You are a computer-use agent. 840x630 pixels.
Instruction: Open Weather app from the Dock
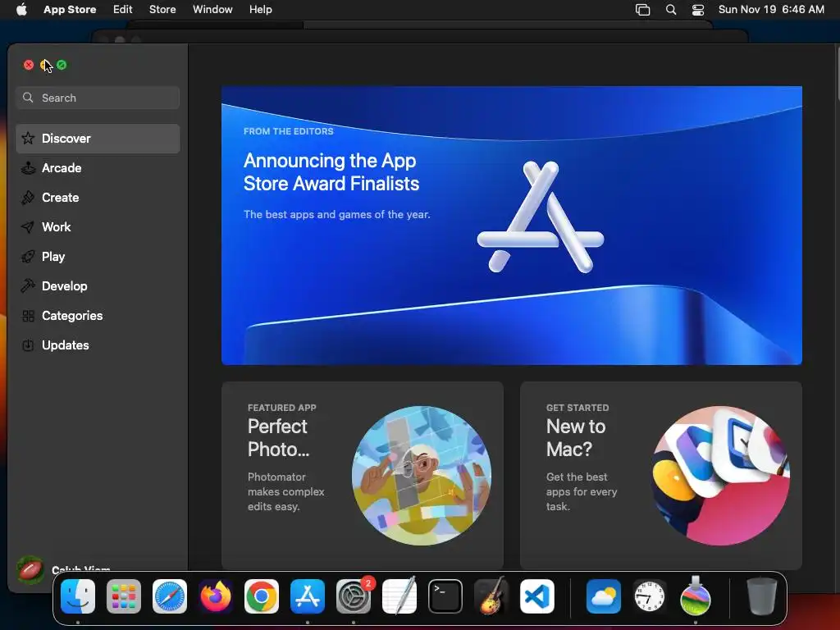pyautogui.click(x=603, y=596)
